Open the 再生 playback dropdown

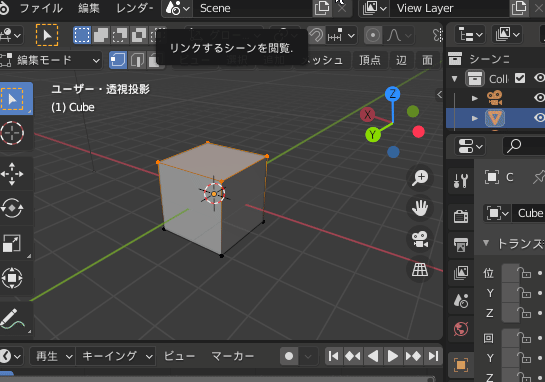coord(52,356)
